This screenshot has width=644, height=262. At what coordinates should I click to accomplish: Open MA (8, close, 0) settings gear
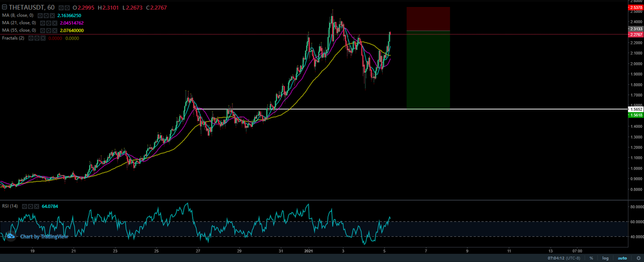pyautogui.click(x=46, y=16)
